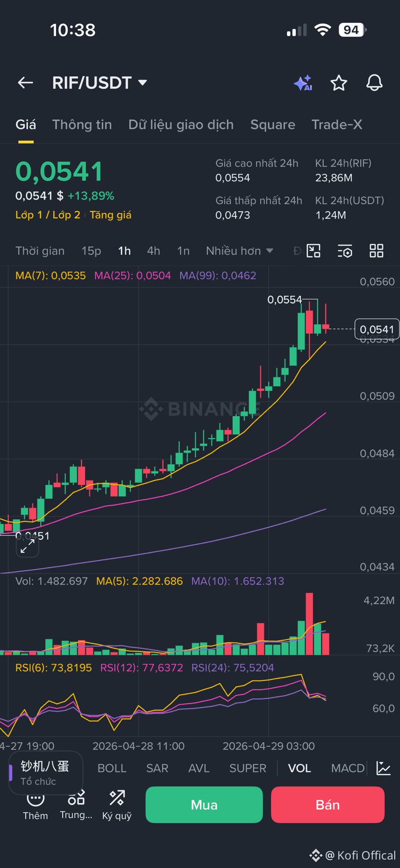Set a price alert via bell icon
This screenshot has height=868, width=400.
click(x=374, y=83)
